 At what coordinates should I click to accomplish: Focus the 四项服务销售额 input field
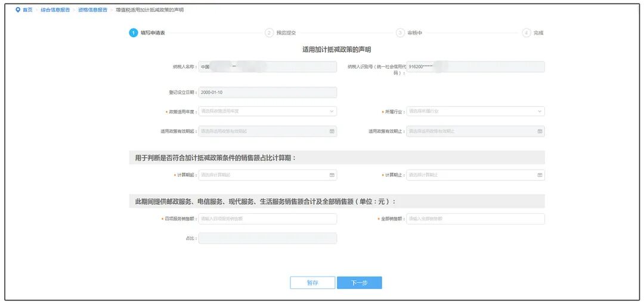coord(267,219)
